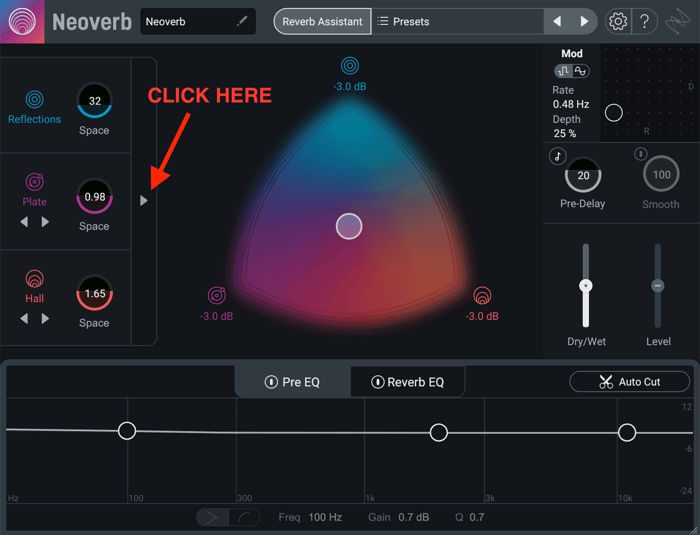Select the sine modulation shape
The image size is (700, 535).
[x=580, y=71]
